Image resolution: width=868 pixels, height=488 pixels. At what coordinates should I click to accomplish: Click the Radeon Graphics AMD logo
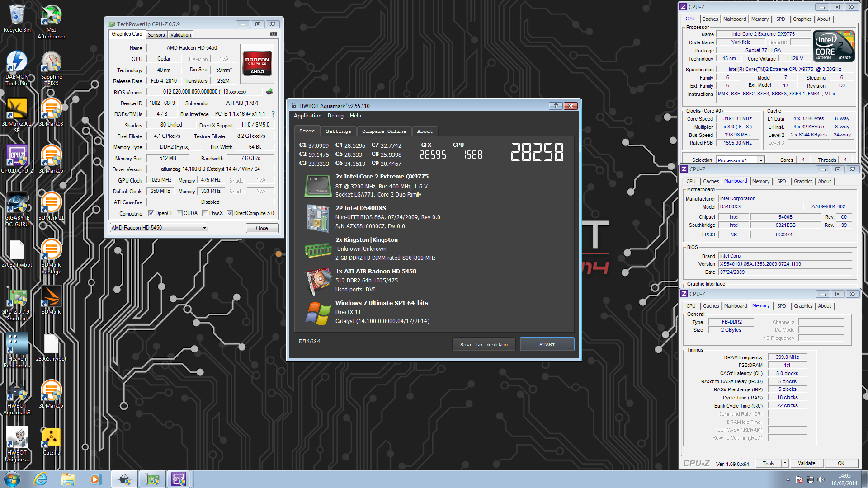click(x=257, y=64)
